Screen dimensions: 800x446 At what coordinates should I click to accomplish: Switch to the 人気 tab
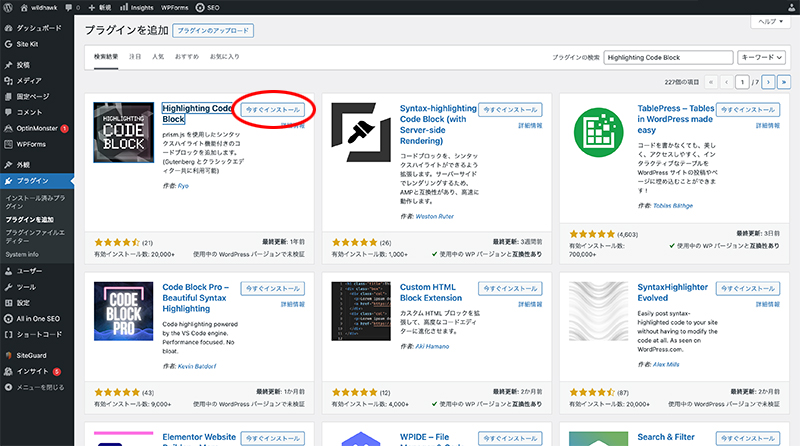[158, 57]
